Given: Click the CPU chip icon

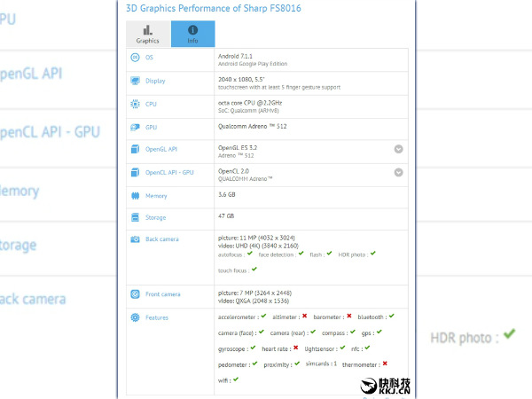Looking at the screenshot, I should 135,104.
